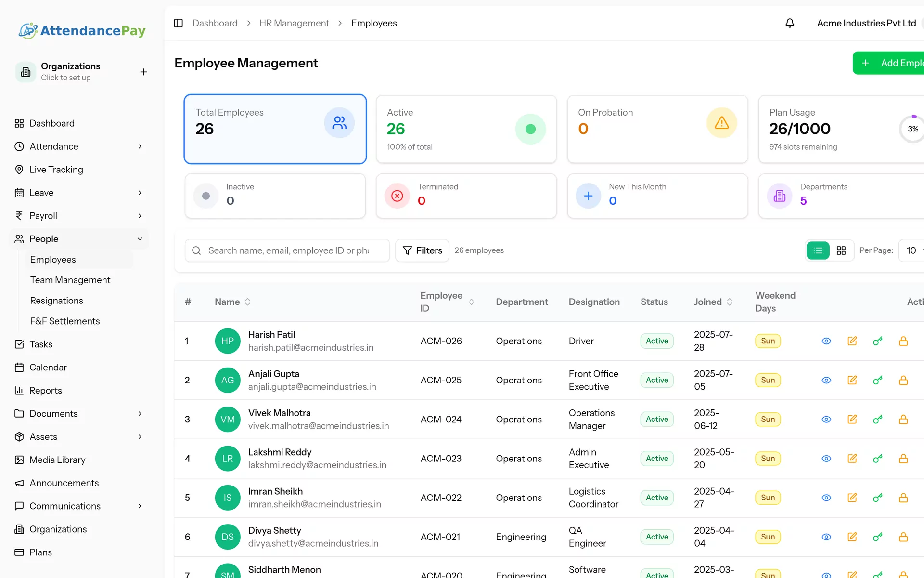Select F&F Settlements submenu item
This screenshot has height=578, width=924.
(65, 321)
